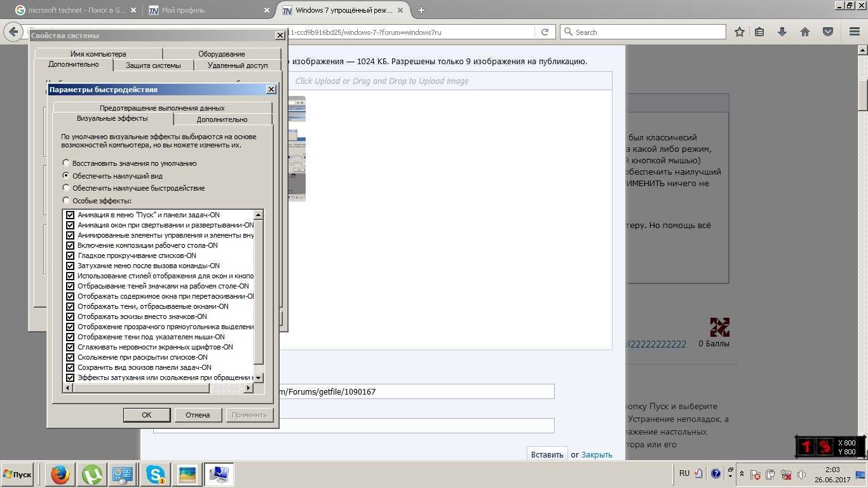Open Skype from the taskbar
Viewport: 868px width, 488px height.
155,474
